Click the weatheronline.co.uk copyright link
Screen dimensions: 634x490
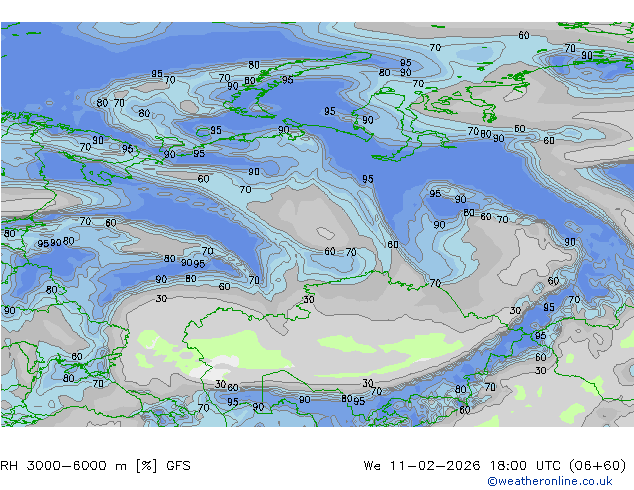pos(550,481)
